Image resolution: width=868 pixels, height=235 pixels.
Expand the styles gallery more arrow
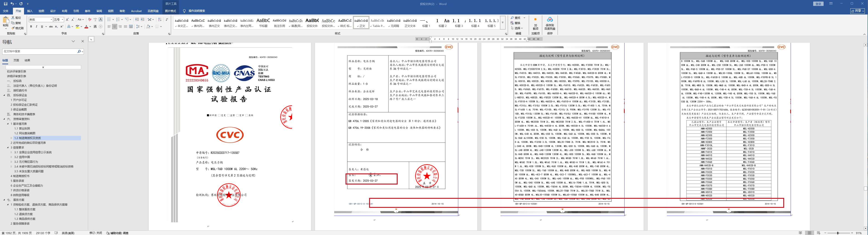pos(502,23)
